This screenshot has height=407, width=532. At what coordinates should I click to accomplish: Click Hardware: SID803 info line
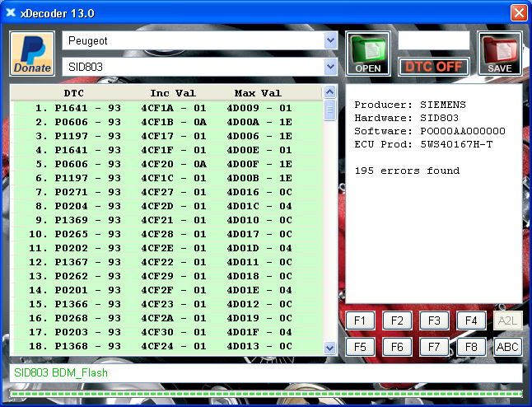407,118
